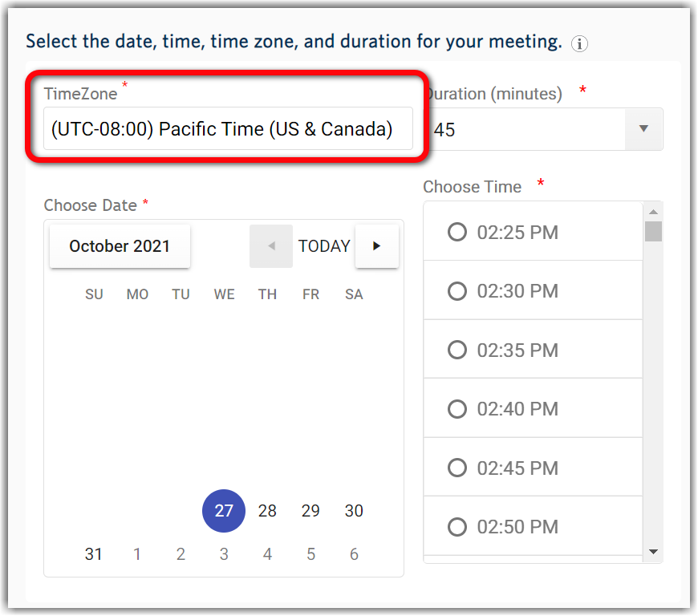Open the TimeZone Pacific Time selector
The height and width of the screenshot is (616, 698).
coord(228,129)
